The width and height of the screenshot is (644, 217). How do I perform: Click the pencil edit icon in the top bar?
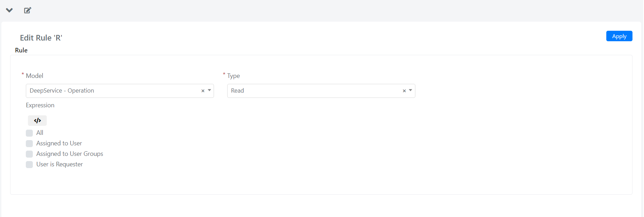pyautogui.click(x=28, y=10)
